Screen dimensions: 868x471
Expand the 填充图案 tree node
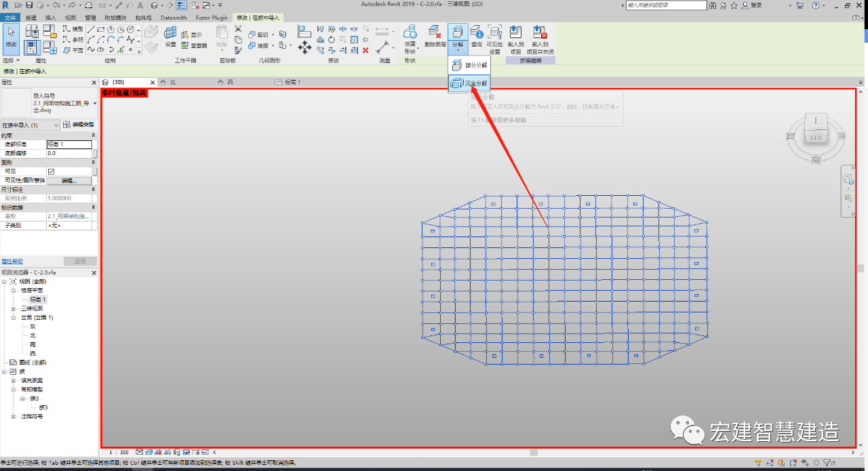click(13, 380)
